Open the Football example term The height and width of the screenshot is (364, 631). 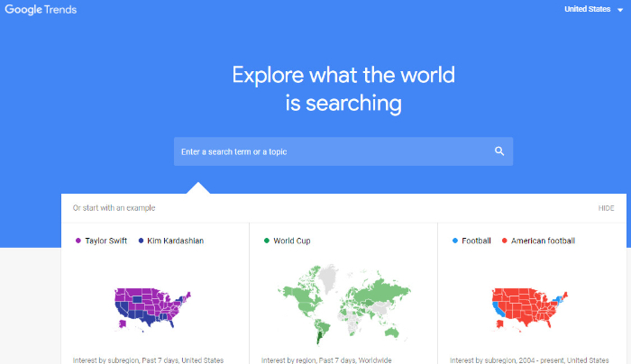476,241
